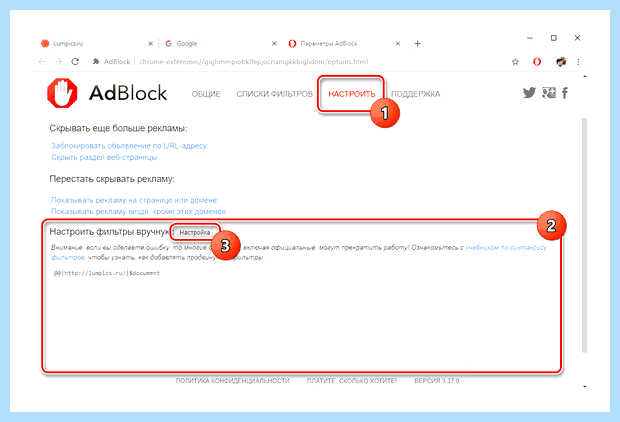Click the Скрывать еще больше рекламы heading
Image resolution: width=620 pixels, height=422 pixels.
[118, 129]
